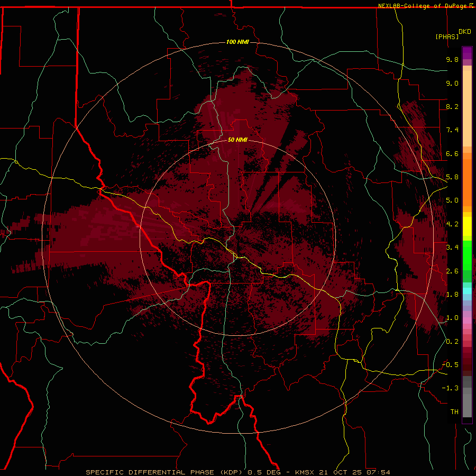This screenshot has width=476, height=476.
Task: Click the '[PHAS]' units label
Action: click(x=447, y=36)
